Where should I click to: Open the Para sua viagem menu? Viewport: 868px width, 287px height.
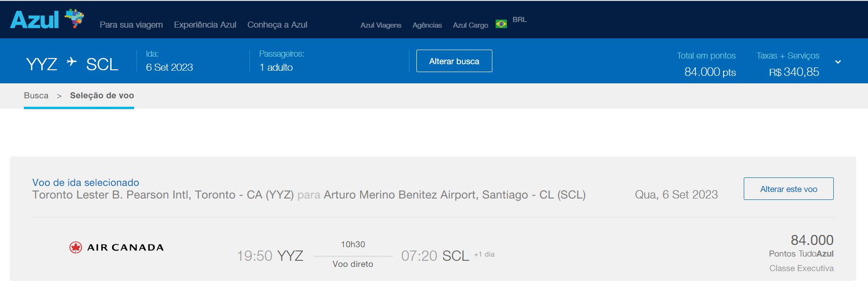point(131,25)
